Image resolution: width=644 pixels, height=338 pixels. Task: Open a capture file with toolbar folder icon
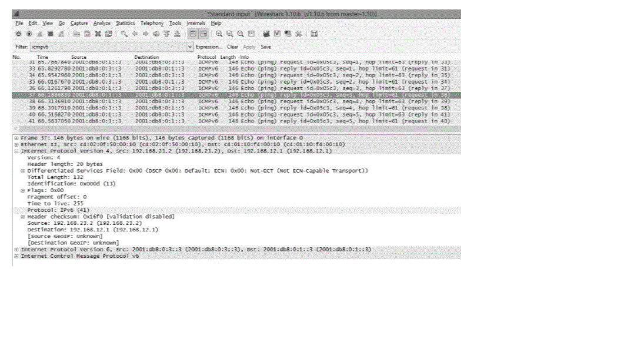tap(77, 34)
